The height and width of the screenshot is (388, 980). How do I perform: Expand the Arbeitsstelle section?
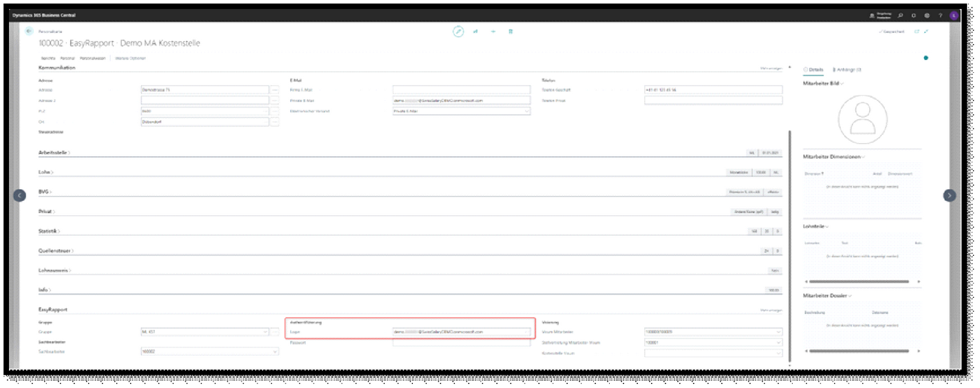pos(55,152)
